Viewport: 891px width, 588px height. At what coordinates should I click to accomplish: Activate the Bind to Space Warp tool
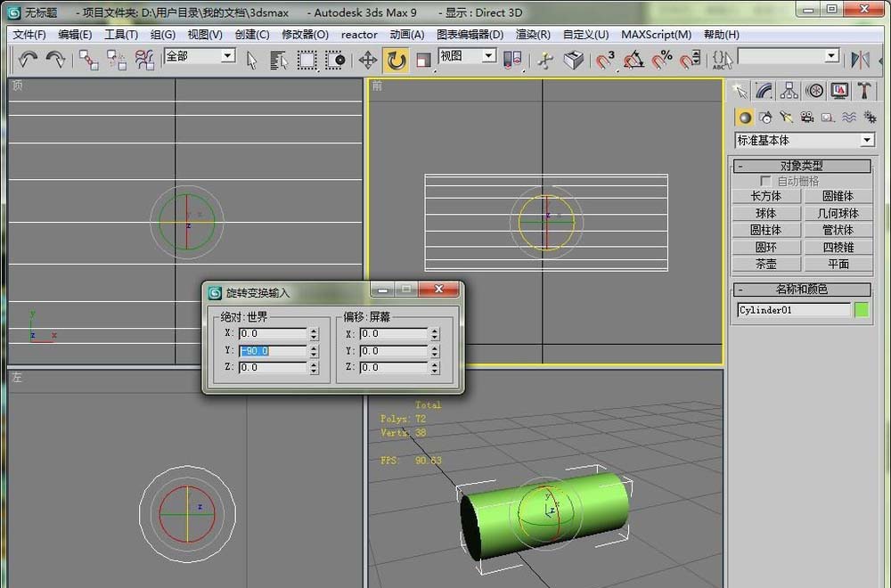[144, 59]
